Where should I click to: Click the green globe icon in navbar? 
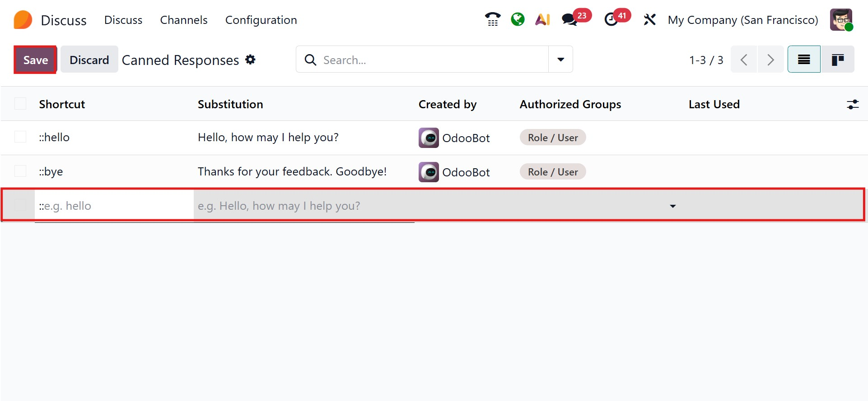click(518, 19)
